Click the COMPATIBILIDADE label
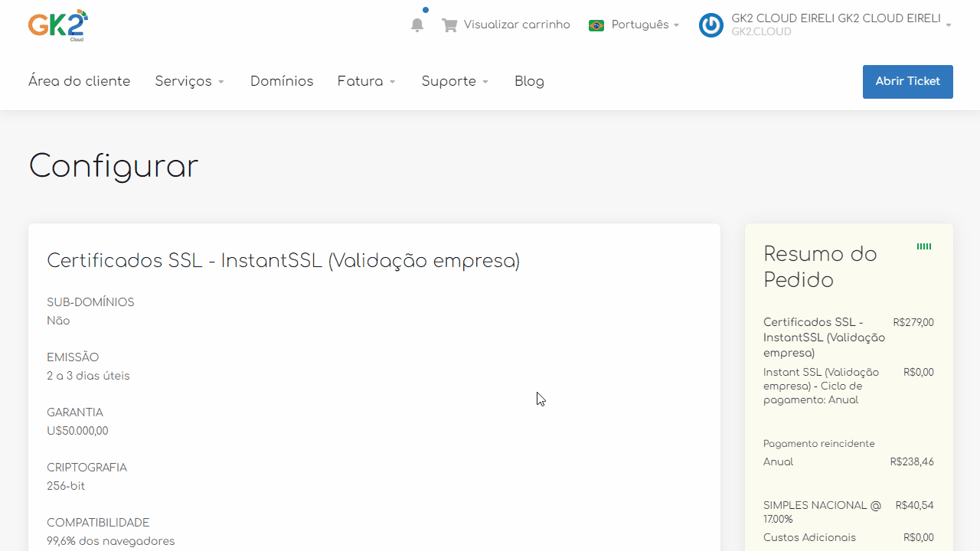The width and height of the screenshot is (980, 551). click(98, 523)
